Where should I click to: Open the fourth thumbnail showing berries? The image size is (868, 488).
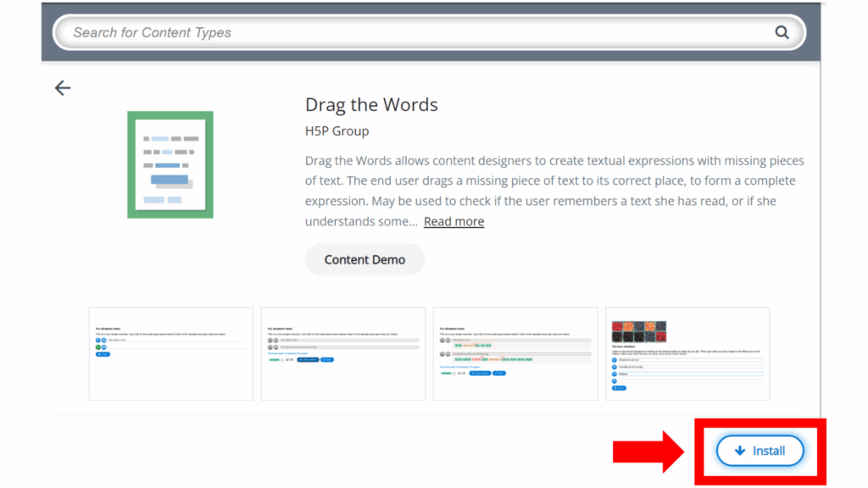[x=687, y=353]
